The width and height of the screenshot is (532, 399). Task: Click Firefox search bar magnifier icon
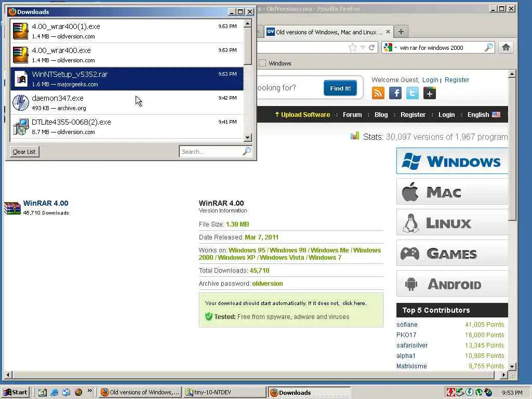(488, 47)
